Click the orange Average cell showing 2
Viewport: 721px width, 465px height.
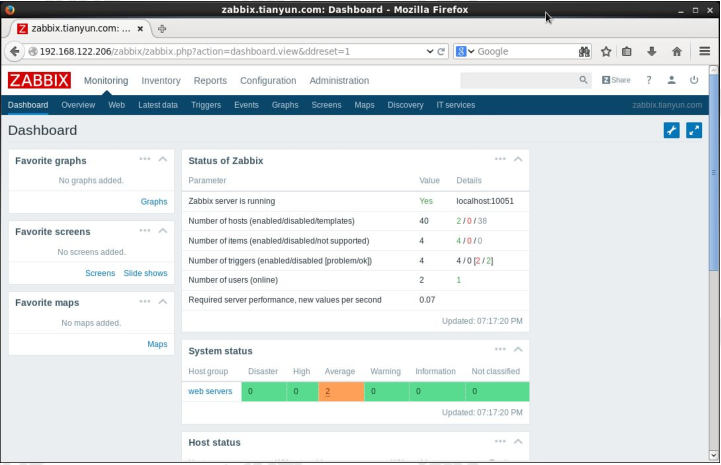point(341,391)
